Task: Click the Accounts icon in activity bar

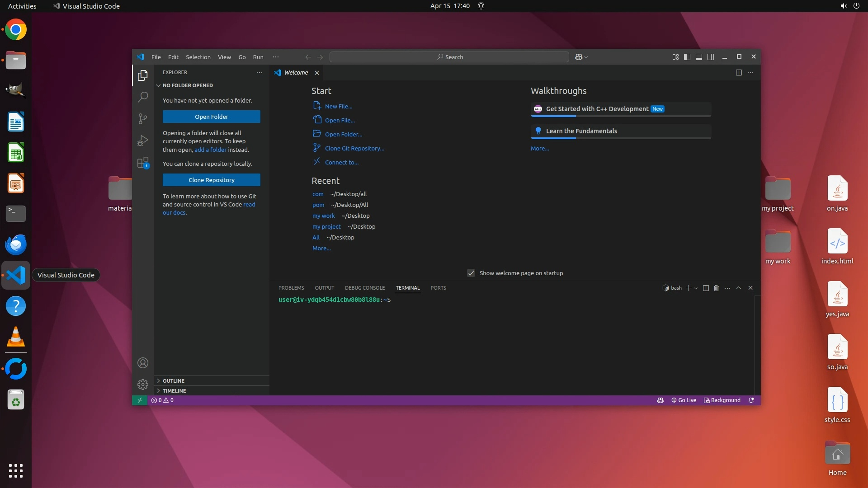Action: (x=143, y=363)
